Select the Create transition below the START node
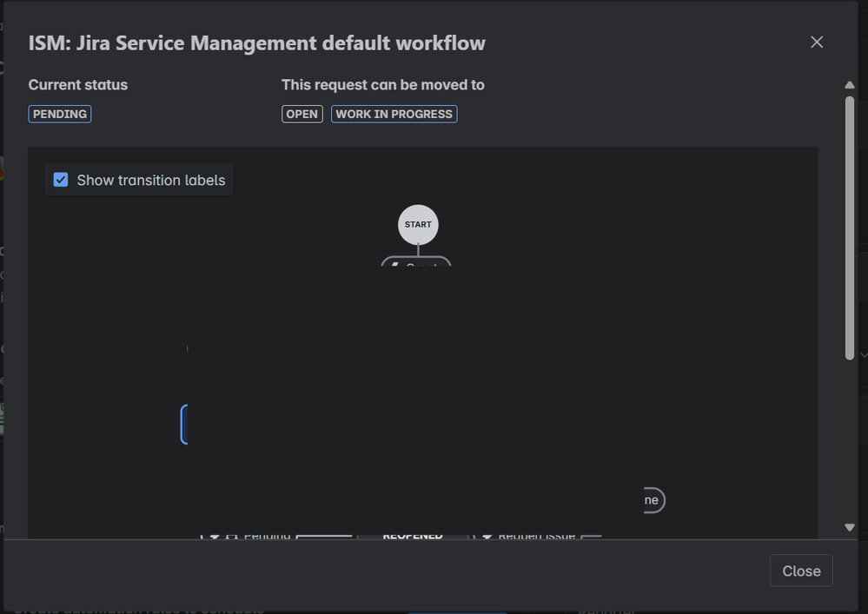 pyautogui.click(x=416, y=266)
